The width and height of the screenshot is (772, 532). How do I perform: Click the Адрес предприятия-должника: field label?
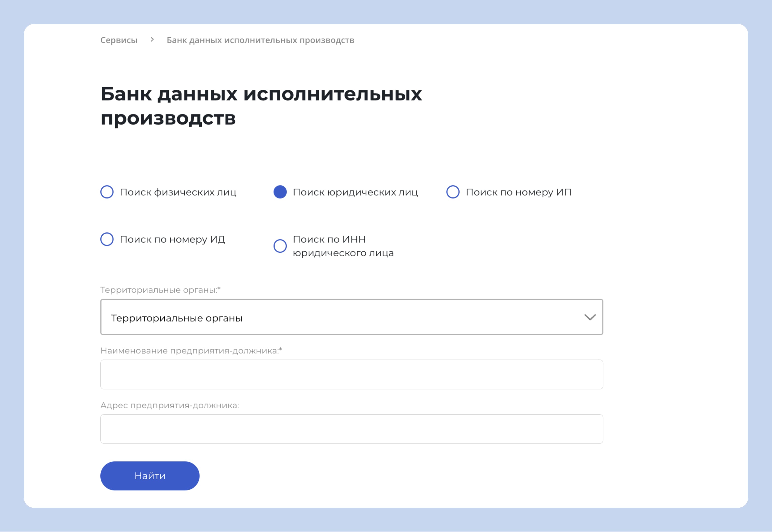(x=170, y=405)
